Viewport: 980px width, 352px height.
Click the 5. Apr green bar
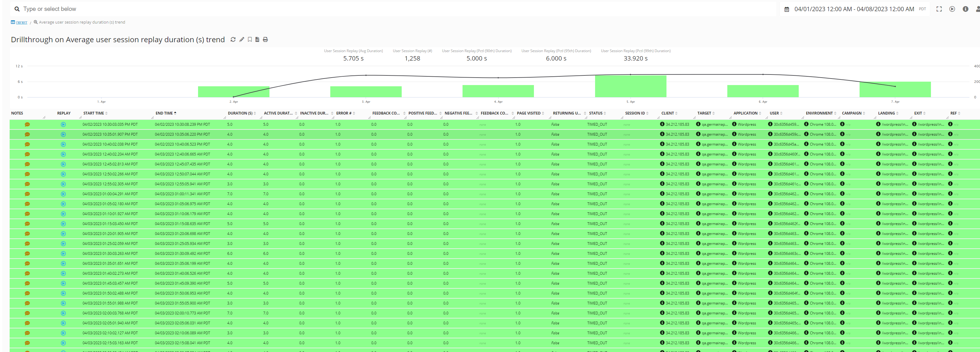[x=630, y=86]
